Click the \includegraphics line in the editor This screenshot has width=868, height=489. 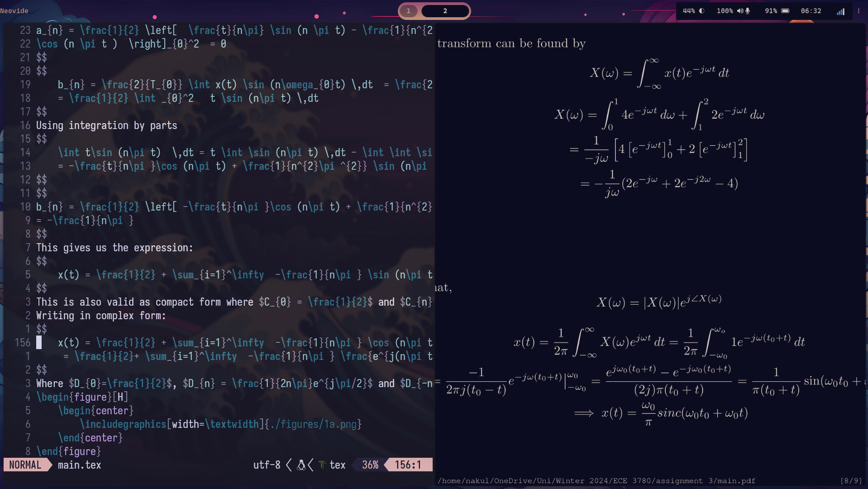[221, 424]
